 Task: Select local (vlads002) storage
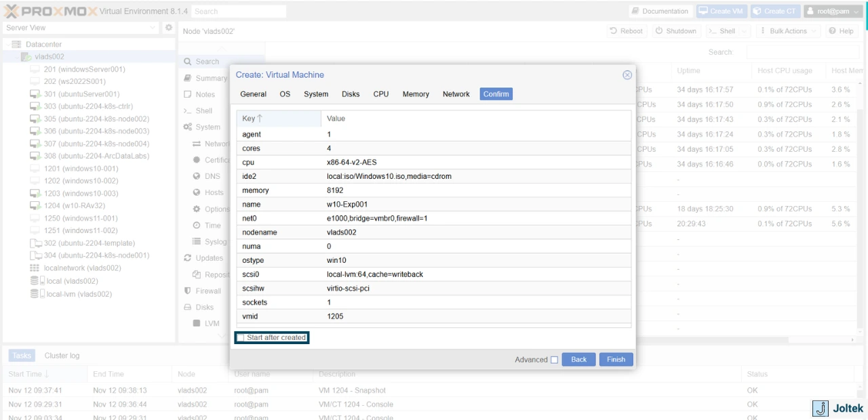coord(71,280)
